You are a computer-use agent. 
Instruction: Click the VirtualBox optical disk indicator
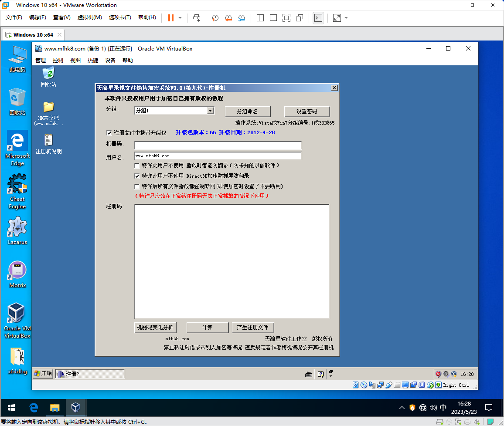tap(364, 385)
